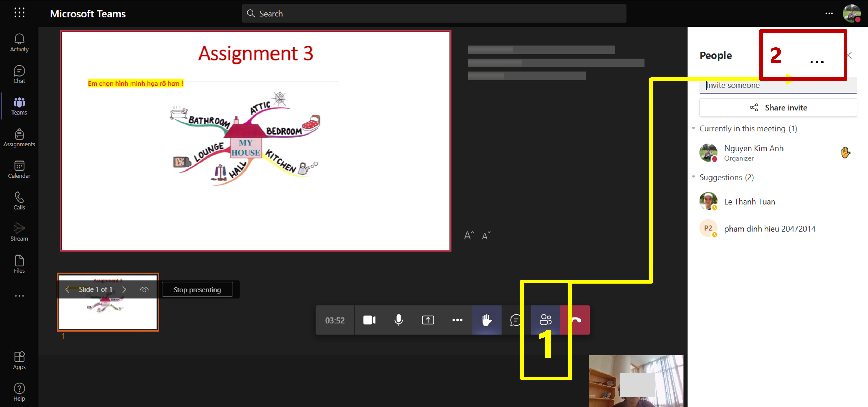This screenshot has width=868, height=407.
Task: Collapse Currently in this meeting list
Action: tap(693, 128)
